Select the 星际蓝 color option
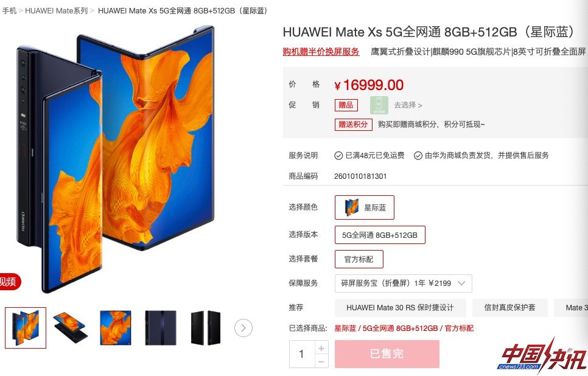The image size is (588, 376). [x=365, y=207]
